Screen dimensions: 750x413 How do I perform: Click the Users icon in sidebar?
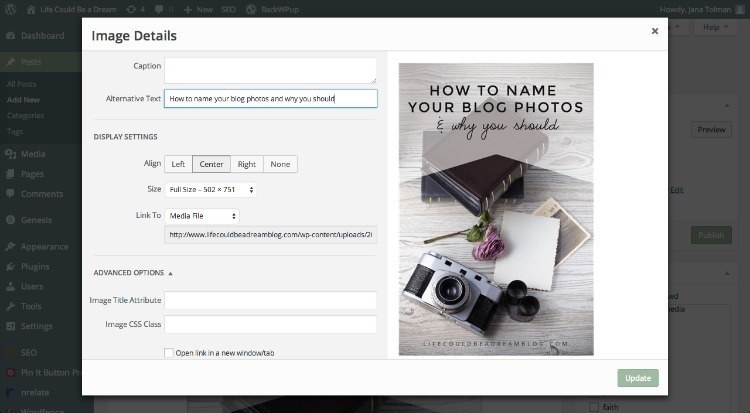tap(11, 287)
